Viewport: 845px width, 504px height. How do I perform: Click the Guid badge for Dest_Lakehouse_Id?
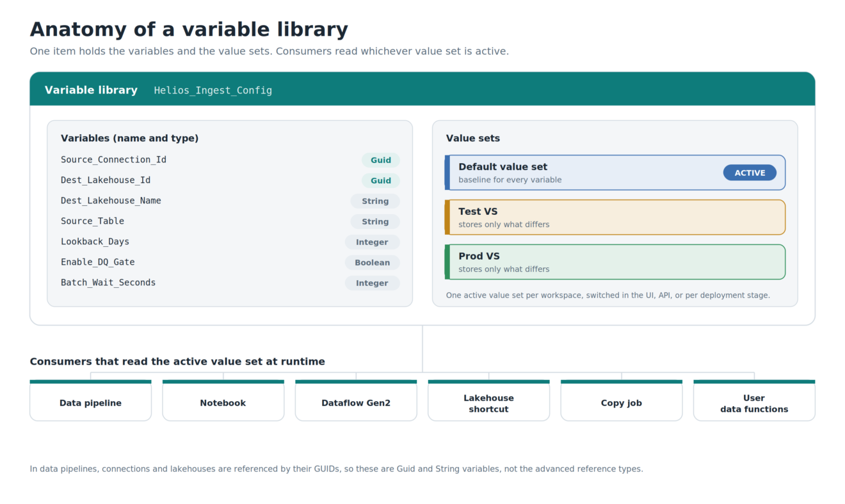point(381,181)
